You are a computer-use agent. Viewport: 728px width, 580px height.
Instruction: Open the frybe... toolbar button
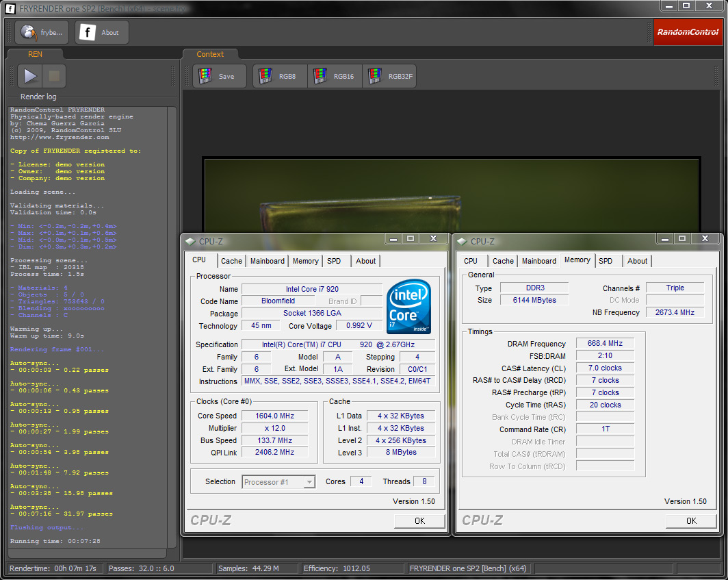click(42, 33)
